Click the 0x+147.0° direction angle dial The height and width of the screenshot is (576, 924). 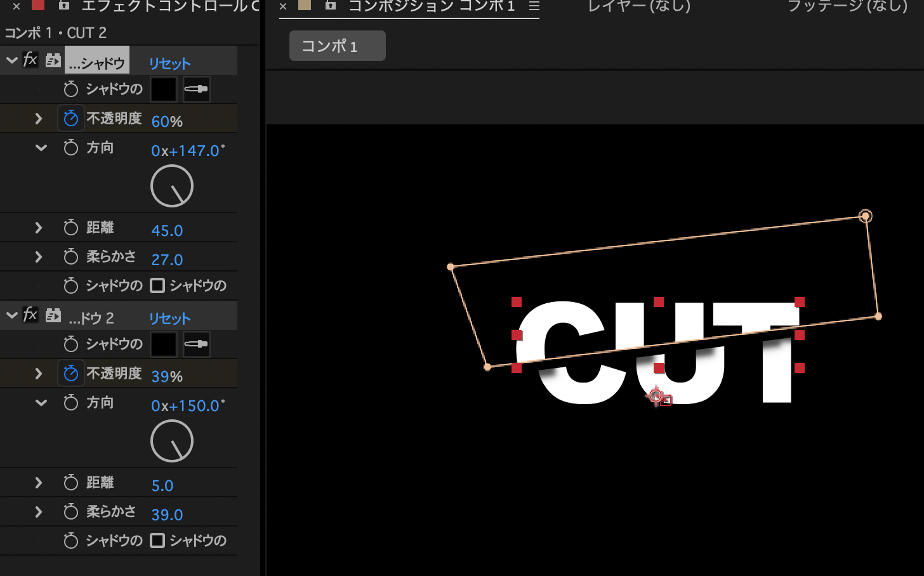tap(172, 186)
